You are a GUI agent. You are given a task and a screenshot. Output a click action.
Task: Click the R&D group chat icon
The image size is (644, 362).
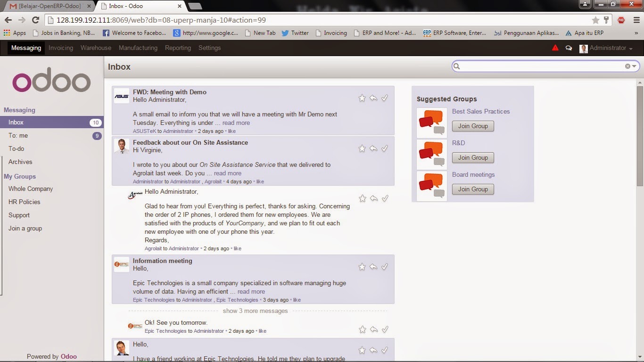click(x=432, y=154)
